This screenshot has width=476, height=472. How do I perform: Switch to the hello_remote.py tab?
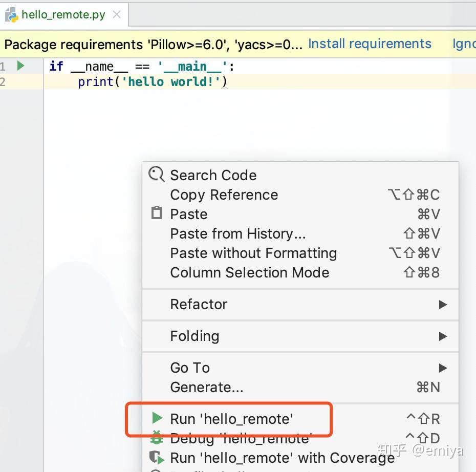(63, 15)
